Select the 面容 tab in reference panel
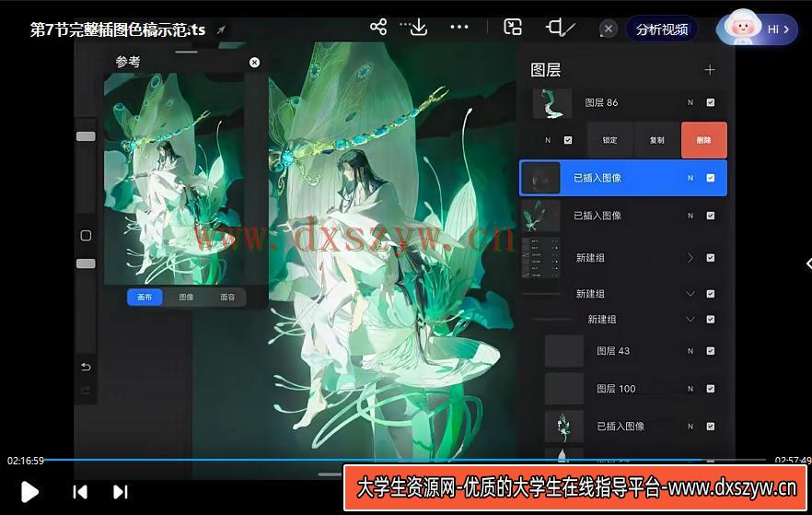Screen dimensions: 812x515 click(x=227, y=298)
